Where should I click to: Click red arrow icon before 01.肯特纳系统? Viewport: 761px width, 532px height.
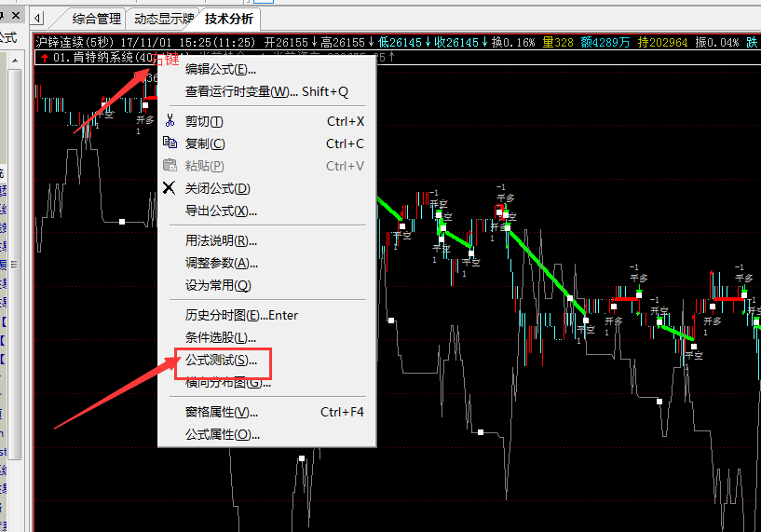tap(45, 58)
